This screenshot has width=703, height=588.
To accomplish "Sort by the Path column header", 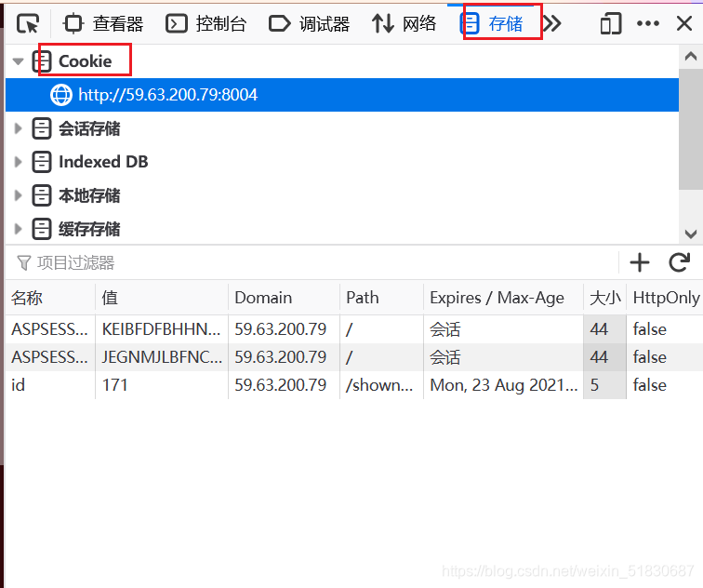I will pos(381,298).
